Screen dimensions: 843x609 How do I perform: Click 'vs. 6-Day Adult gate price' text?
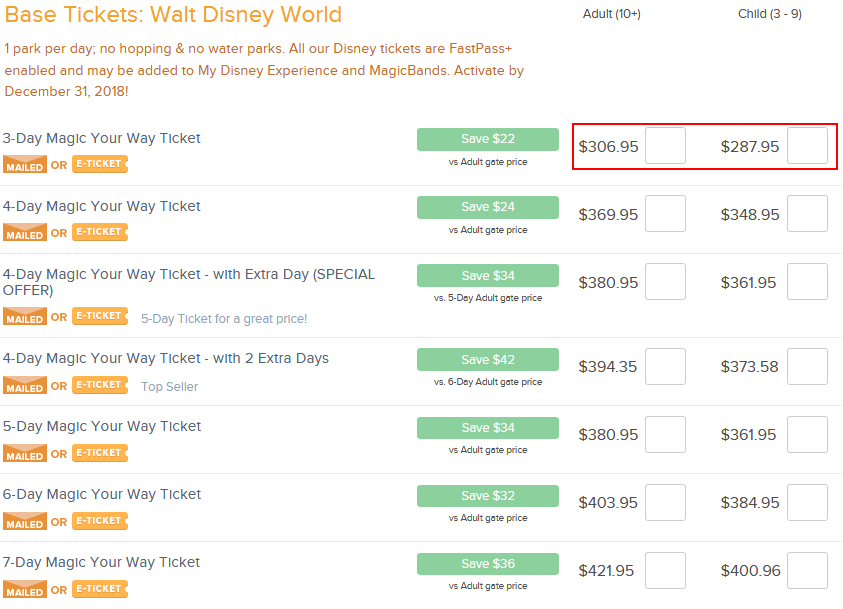pos(488,382)
